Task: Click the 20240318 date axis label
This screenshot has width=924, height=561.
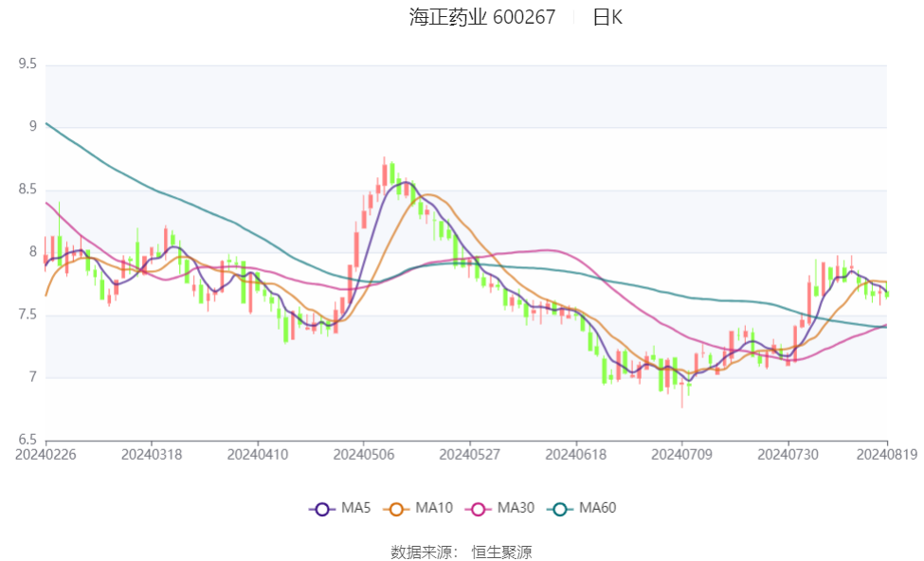Action: pyautogui.click(x=152, y=454)
